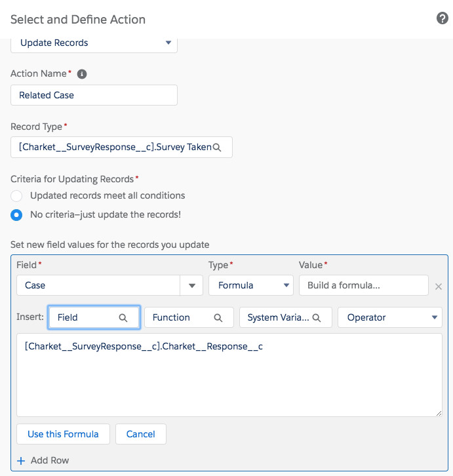The height and width of the screenshot is (476, 453).
Task: Click the System Variable search icon
Action: click(x=317, y=317)
